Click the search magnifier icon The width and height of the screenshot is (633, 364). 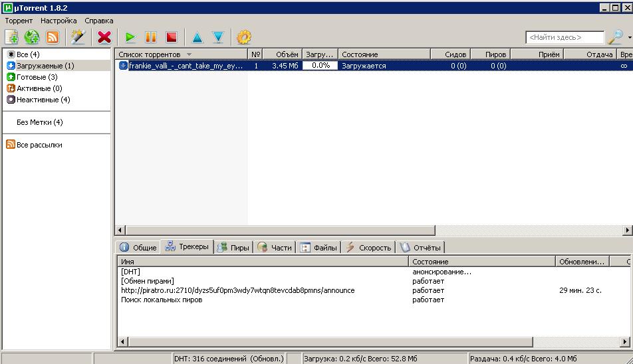point(616,37)
